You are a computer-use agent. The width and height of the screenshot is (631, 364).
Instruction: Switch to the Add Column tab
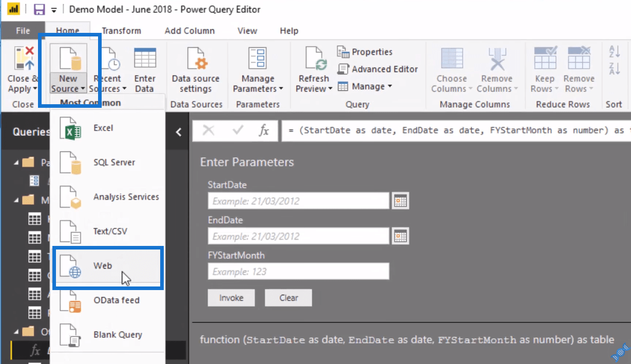coord(189,31)
